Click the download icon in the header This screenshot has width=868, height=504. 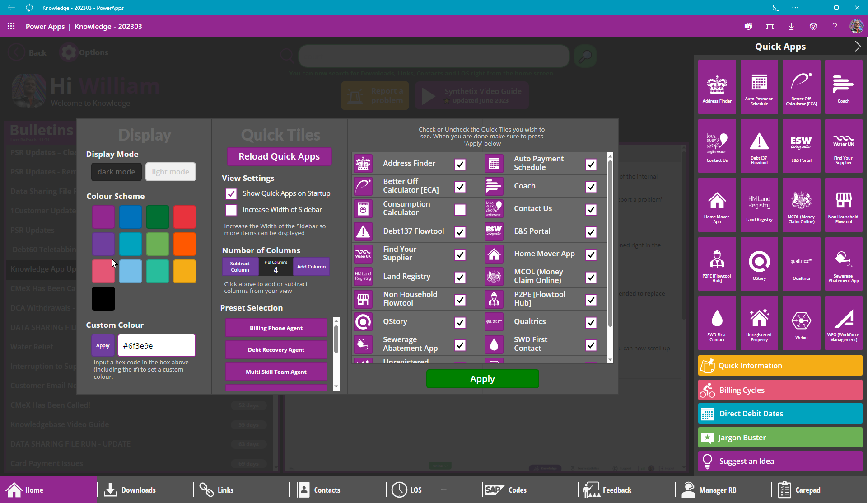791,26
